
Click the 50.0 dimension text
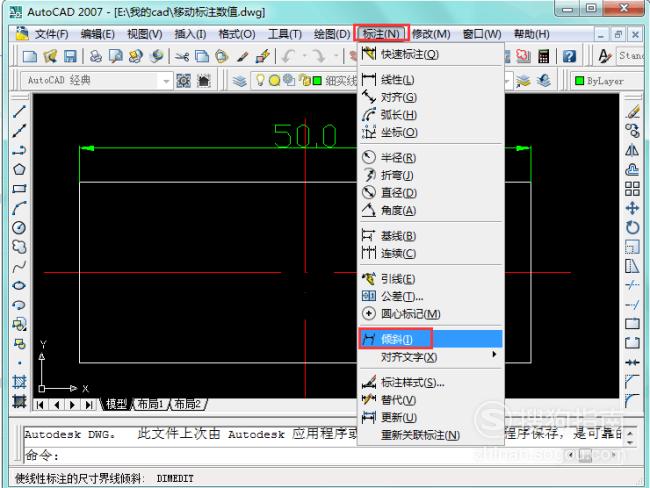click(305, 135)
